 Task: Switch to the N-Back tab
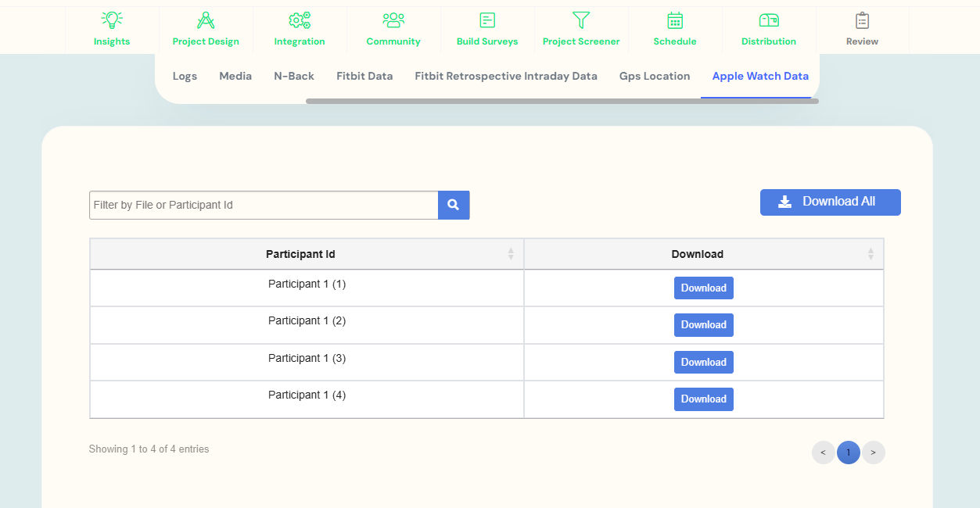point(294,76)
